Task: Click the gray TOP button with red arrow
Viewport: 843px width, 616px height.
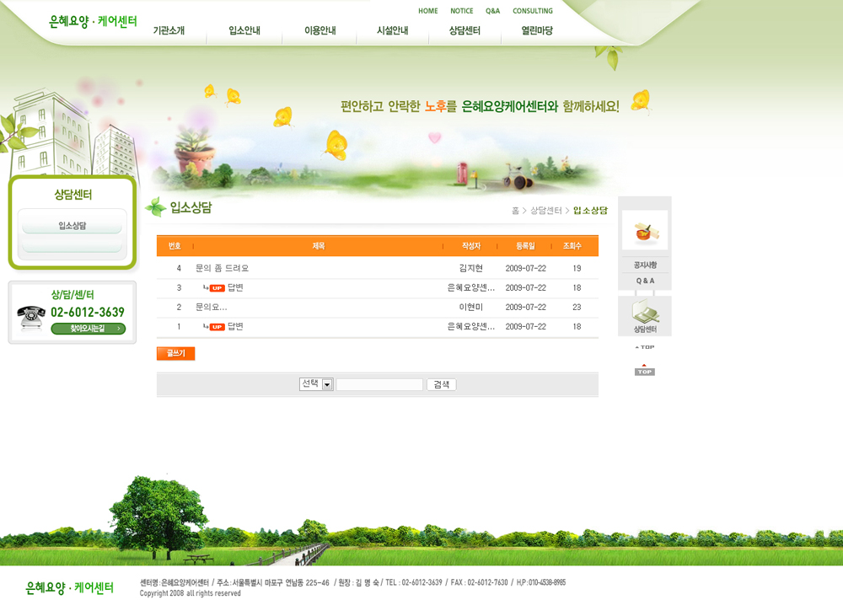Action: coord(645,370)
